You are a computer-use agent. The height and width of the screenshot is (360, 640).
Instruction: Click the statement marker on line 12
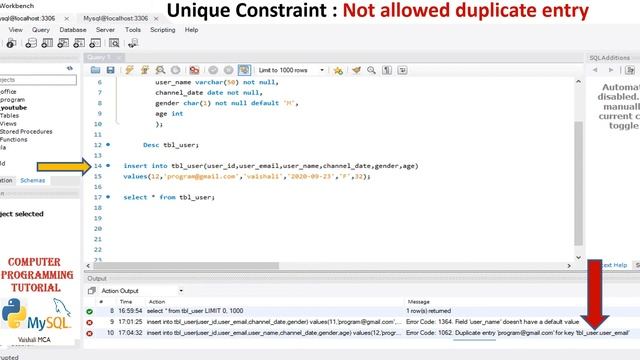[108, 144]
